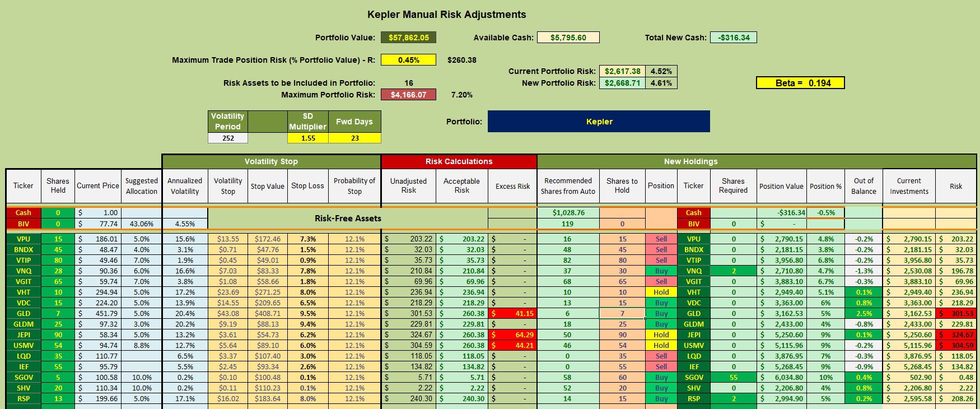Select VNQ current price 90.36
The image size is (980, 409).
(x=98, y=271)
